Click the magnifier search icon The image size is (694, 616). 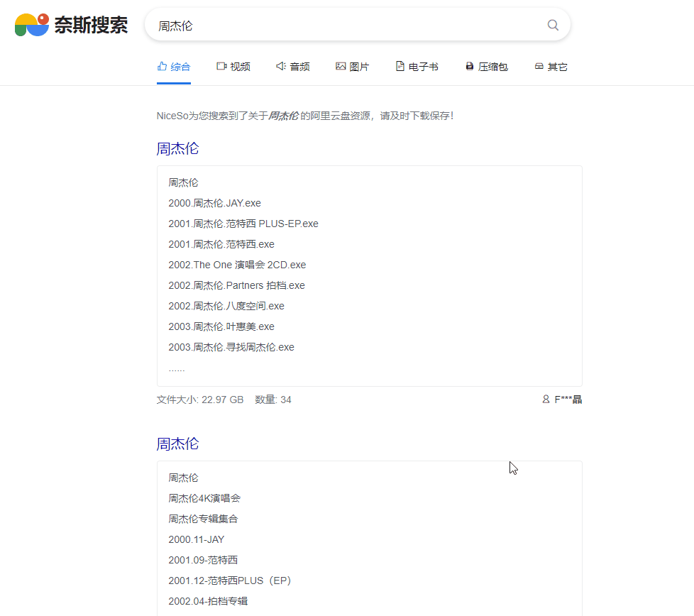coord(553,26)
